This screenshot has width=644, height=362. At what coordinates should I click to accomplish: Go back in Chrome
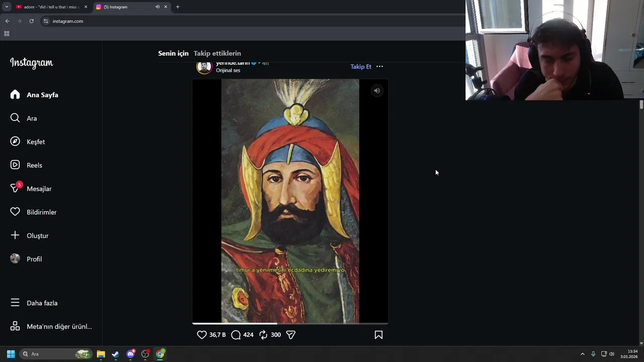(x=7, y=21)
